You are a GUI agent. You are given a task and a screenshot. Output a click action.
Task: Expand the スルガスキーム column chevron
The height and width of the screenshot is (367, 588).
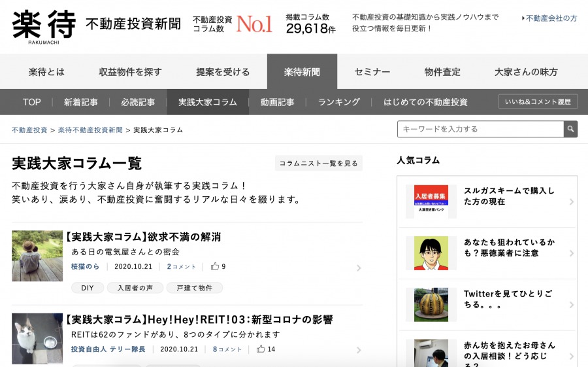(x=571, y=201)
